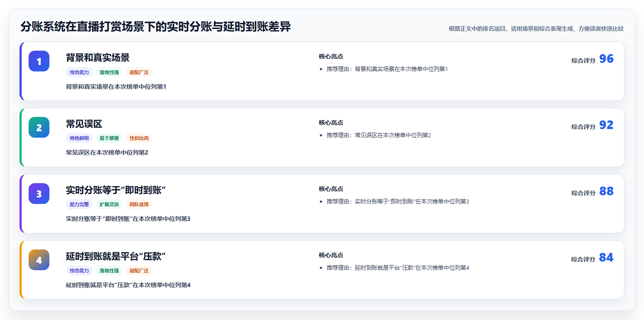Open the 实时分账等于"即时到账" card title
The width and height of the screenshot is (644, 320).
[116, 190]
